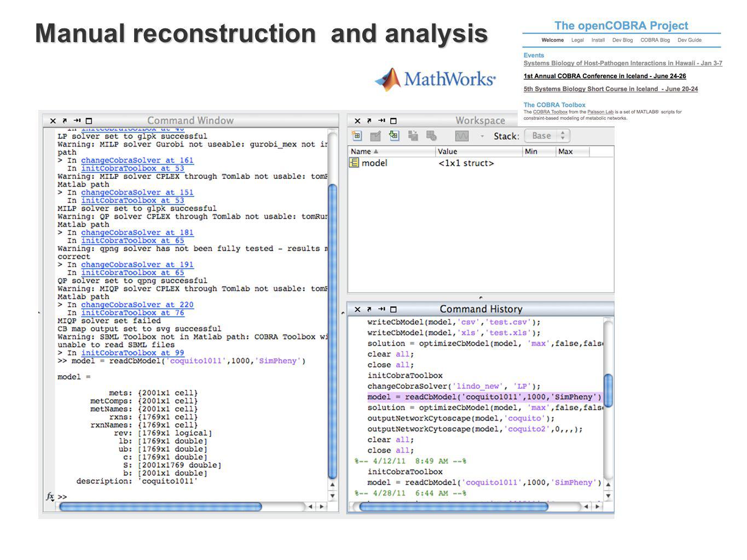747x560 pixels.
Task: Open the Welcome tab on openCOBRA site
Action: (553, 40)
